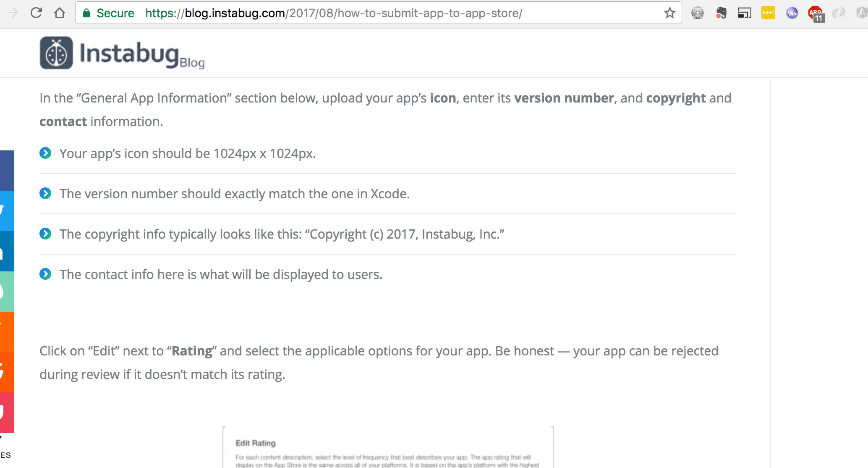Go to the browser home page
The width and height of the screenshot is (868, 468).
[60, 13]
